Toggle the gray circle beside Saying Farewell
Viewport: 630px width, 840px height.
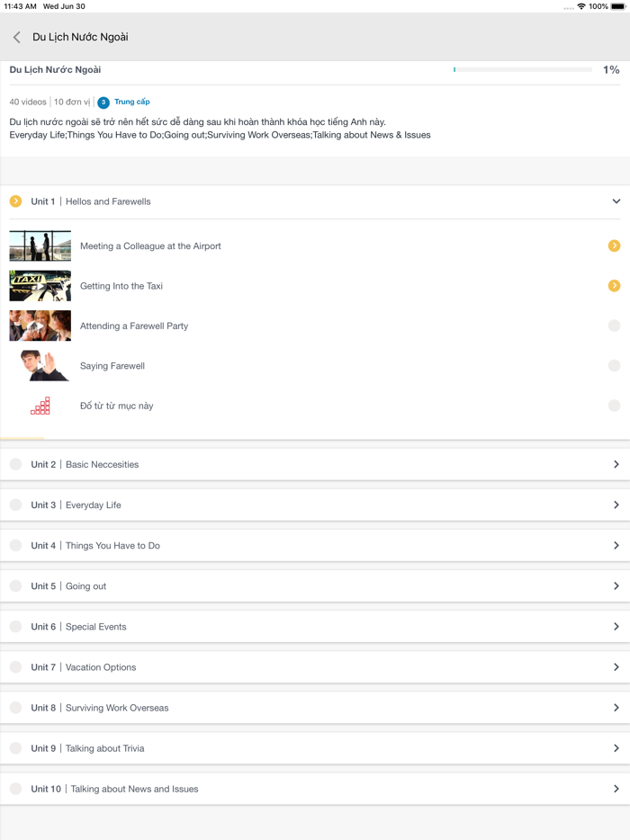(x=615, y=366)
